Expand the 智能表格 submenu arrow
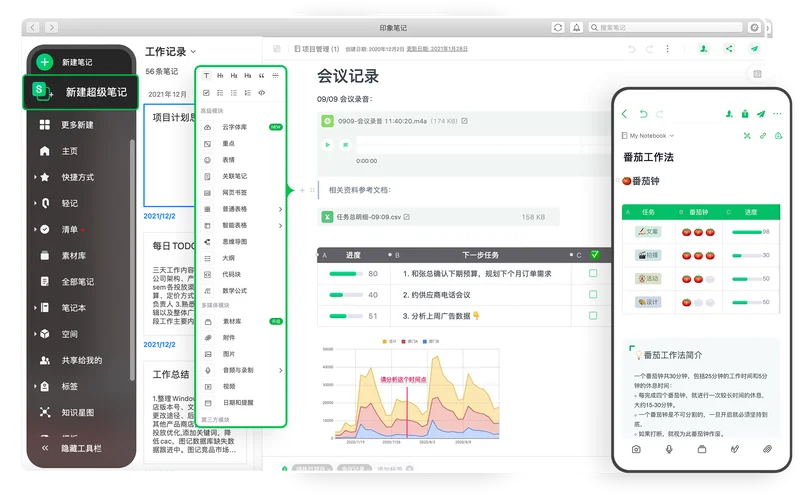 [x=281, y=226]
